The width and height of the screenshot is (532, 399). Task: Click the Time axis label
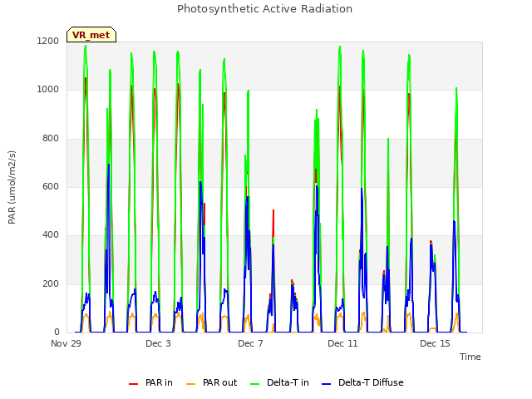pos(470,357)
